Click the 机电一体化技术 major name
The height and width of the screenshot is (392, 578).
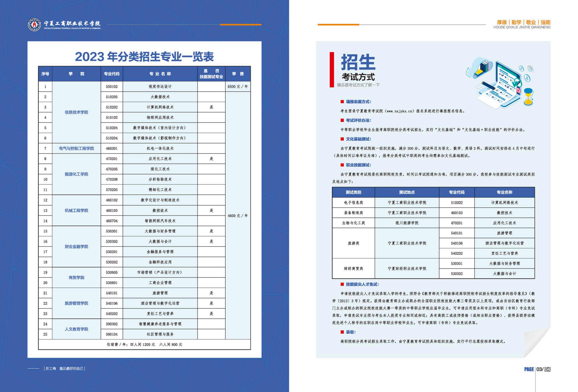[160, 148]
